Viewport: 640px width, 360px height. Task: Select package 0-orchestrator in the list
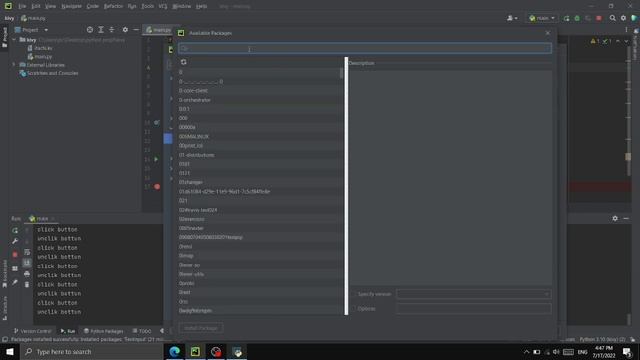(x=260, y=100)
